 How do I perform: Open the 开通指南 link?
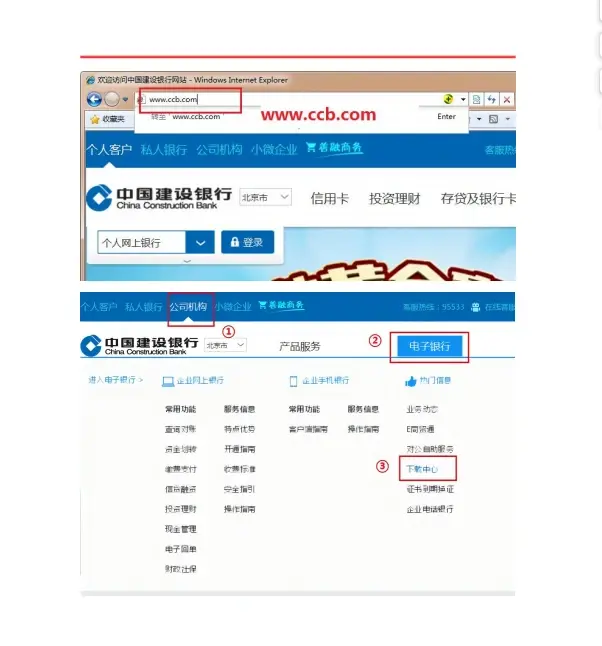click(x=239, y=449)
